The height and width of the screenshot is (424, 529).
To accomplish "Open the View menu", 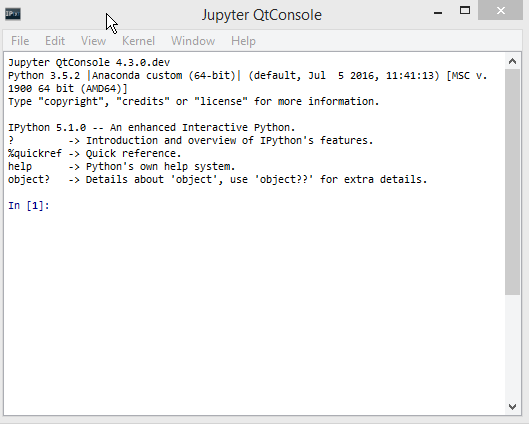I will point(93,41).
